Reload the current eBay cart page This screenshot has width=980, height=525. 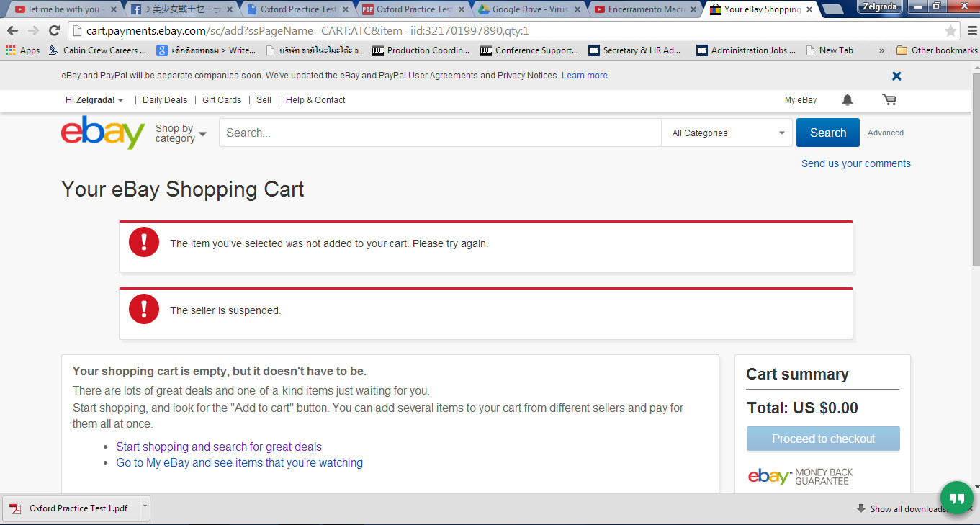coord(54,31)
